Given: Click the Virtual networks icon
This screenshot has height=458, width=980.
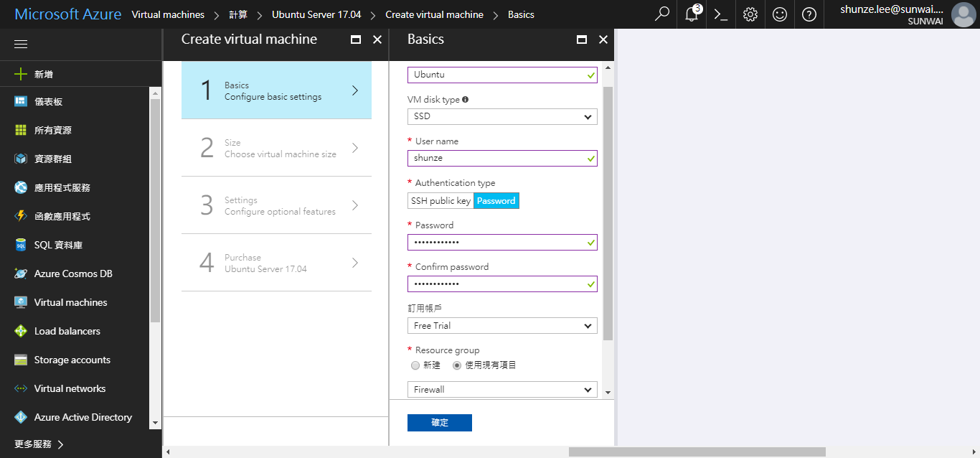Looking at the screenshot, I should (x=21, y=388).
